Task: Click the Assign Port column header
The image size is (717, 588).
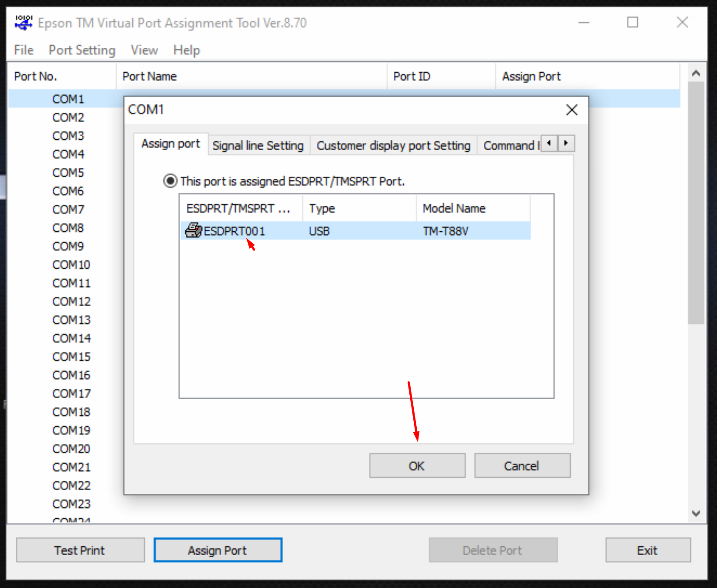Action: coord(588,76)
